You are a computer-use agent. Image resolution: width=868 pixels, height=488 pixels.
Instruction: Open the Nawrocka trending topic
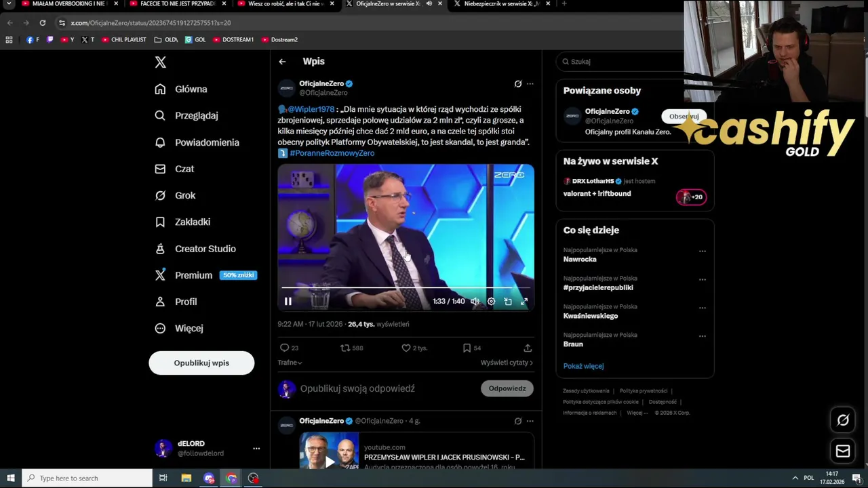580,260
